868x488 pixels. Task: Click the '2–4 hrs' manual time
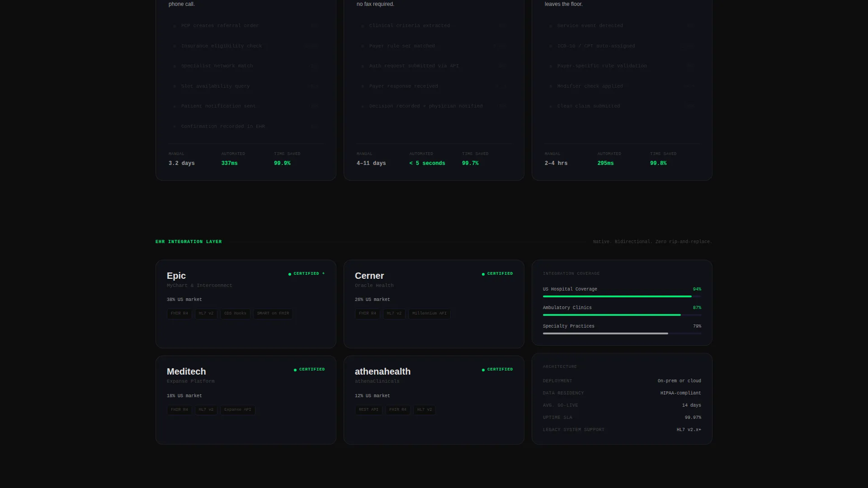click(556, 164)
